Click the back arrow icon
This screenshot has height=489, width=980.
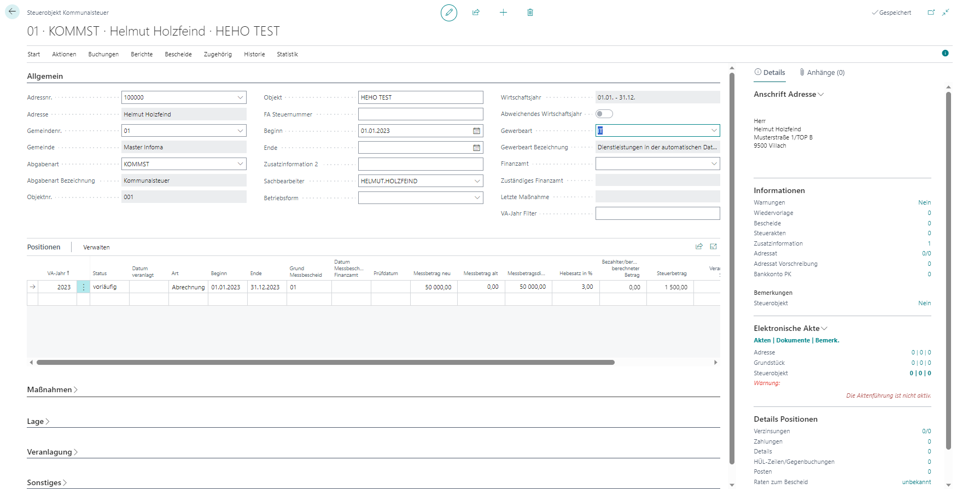coord(12,11)
